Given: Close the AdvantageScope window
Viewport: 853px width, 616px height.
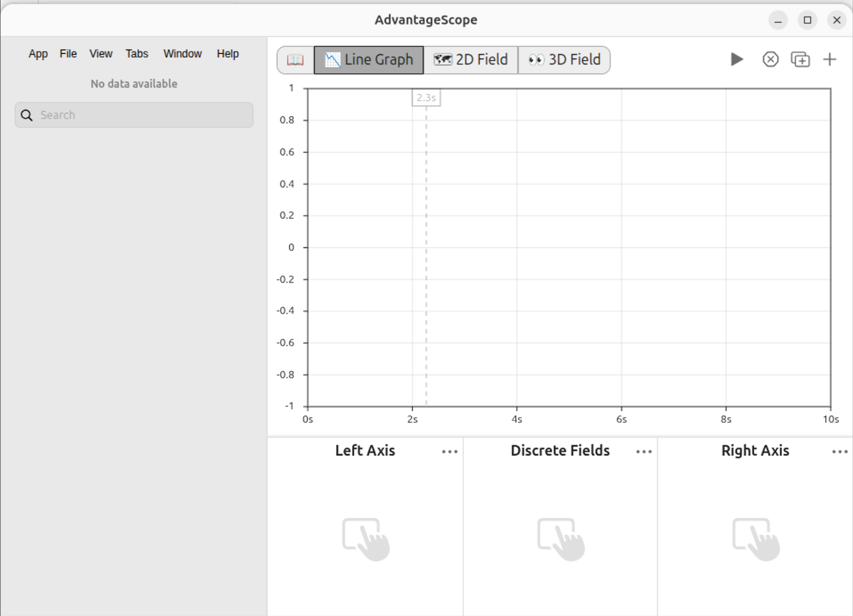Looking at the screenshot, I should 837,20.
